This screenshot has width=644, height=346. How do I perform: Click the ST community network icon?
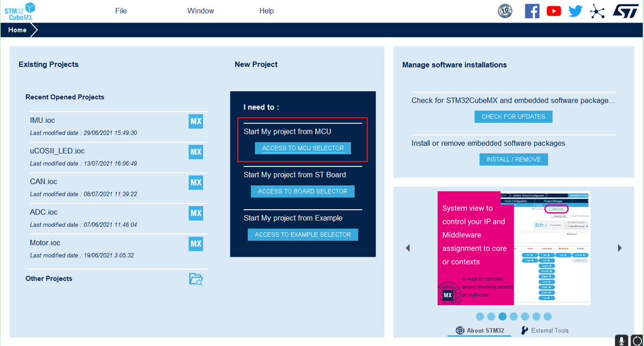click(597, 11)
